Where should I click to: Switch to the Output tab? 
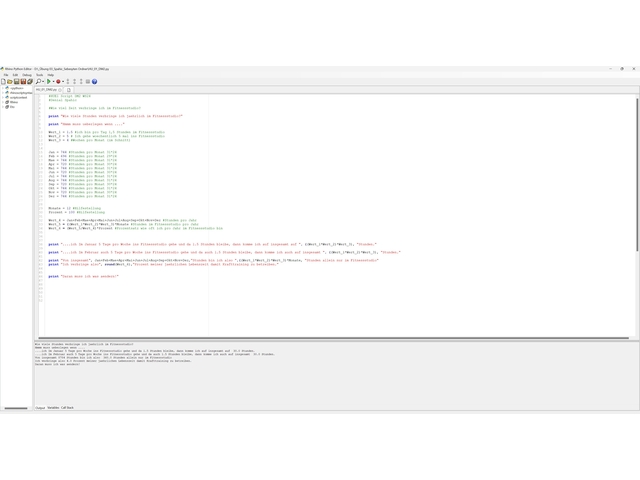point(40,408)
